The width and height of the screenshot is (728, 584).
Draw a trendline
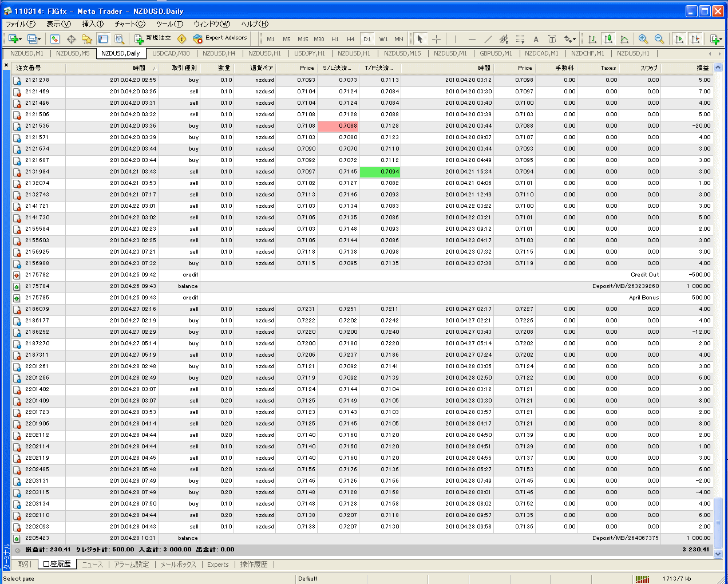coord(488,39)
